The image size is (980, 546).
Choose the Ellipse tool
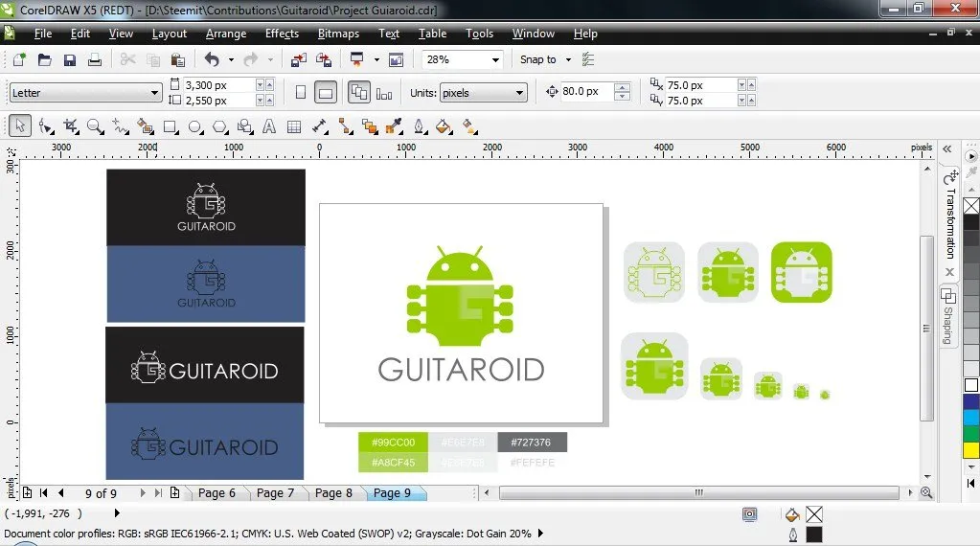point(195,126)
